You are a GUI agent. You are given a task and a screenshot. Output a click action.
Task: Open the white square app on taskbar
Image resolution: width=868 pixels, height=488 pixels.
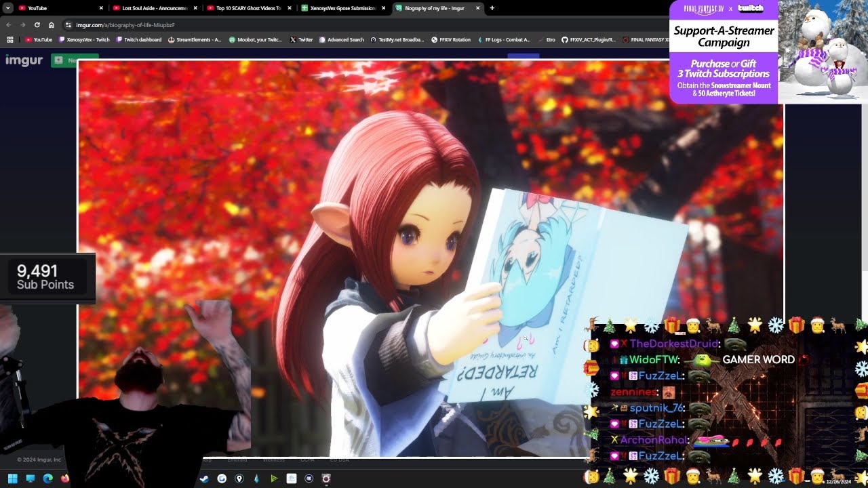click(292, 479)
